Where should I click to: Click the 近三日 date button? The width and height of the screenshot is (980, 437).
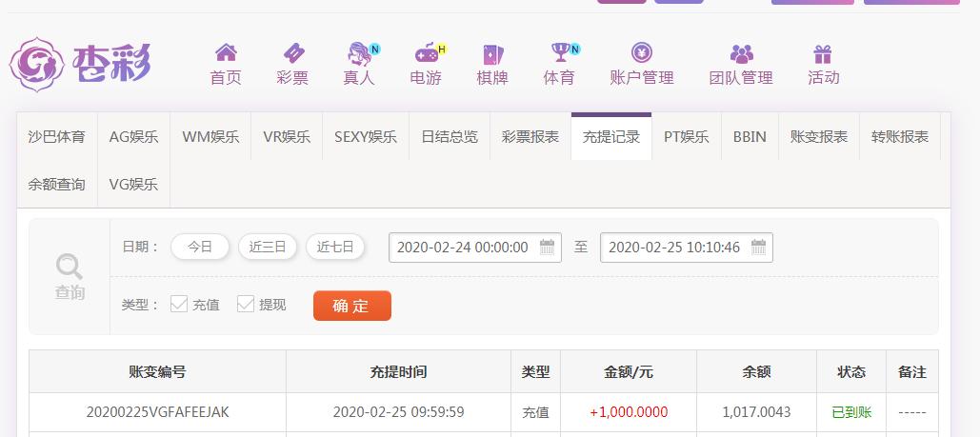(268, 247)
